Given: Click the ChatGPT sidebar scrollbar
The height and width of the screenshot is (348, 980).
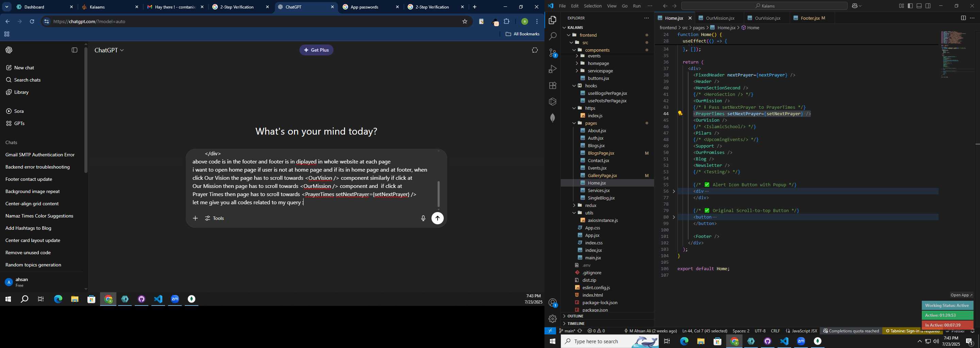Looking at the screenshot, I should pos(86,110).
